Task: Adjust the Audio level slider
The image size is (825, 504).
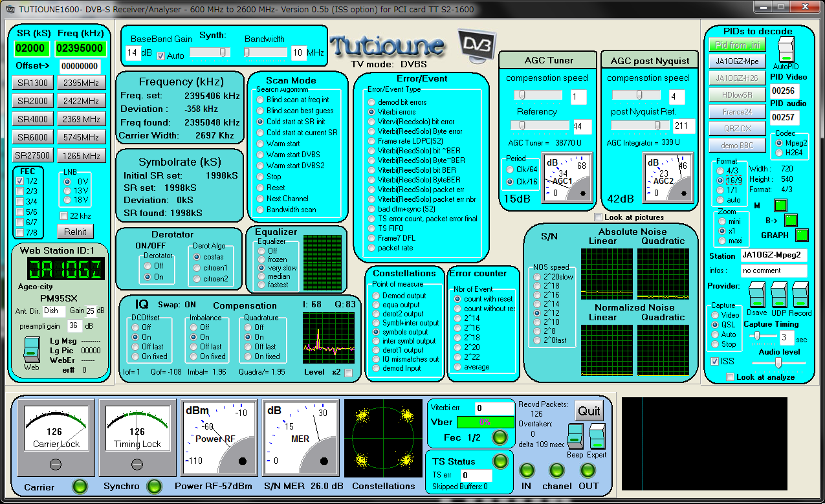Action: (779, 363)
